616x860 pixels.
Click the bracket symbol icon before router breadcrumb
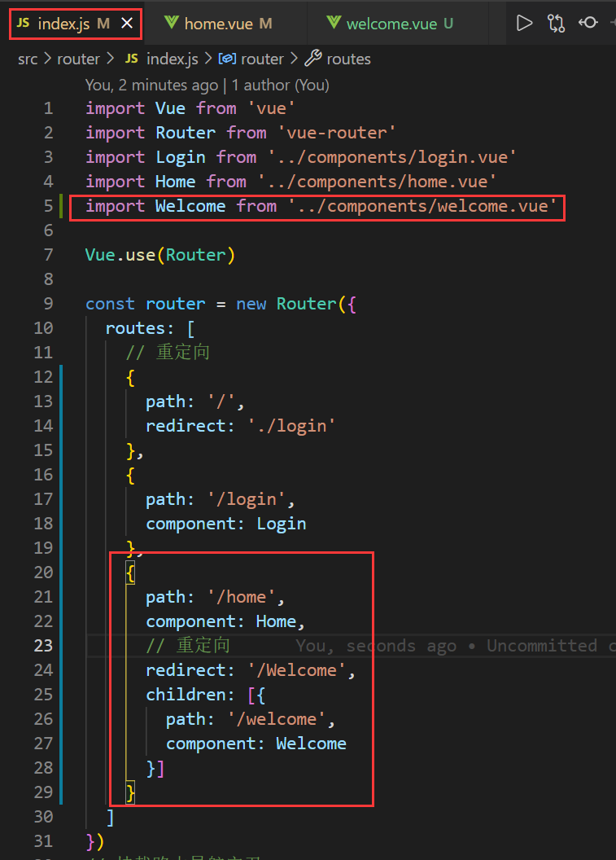click(228, 59)
